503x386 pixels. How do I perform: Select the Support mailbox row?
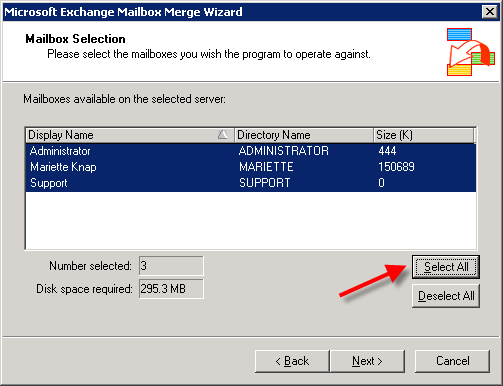(x=251, y=183)
